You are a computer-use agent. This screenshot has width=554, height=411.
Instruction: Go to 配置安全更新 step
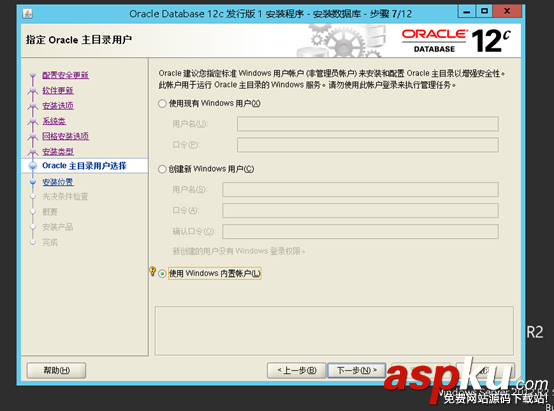coord(65,75)
